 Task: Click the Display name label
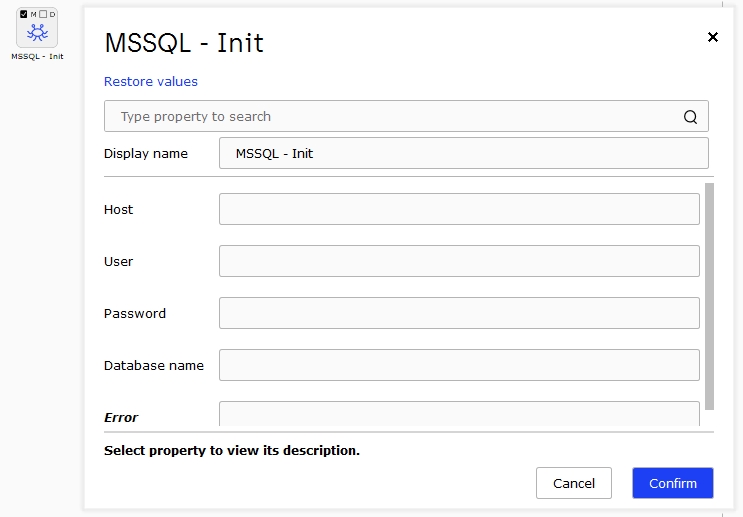pos(146,154)
